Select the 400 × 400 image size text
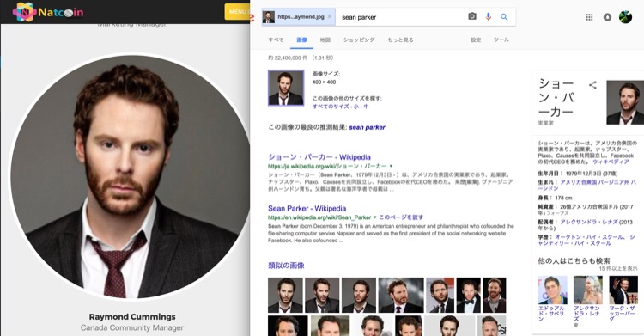The height and width of the screenshot is (336, 644). coord(324,82)
